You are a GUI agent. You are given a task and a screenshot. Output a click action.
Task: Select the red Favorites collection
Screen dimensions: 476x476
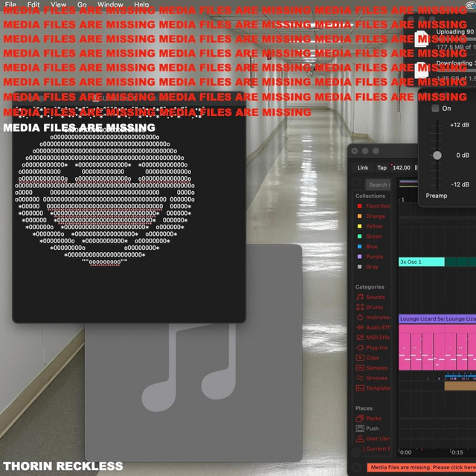coord(373,206)
